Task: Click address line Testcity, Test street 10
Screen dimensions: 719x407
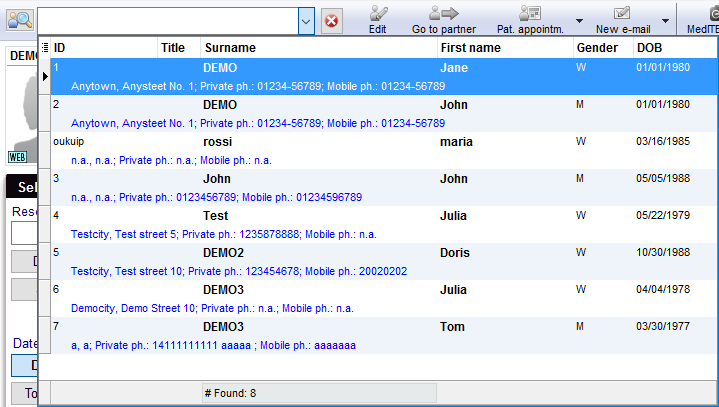Action: click(239, 271)
